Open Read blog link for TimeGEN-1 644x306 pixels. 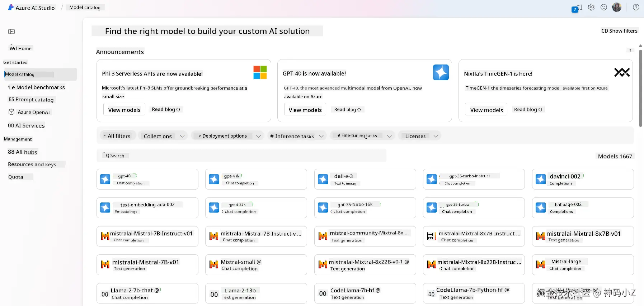[528, 110]
